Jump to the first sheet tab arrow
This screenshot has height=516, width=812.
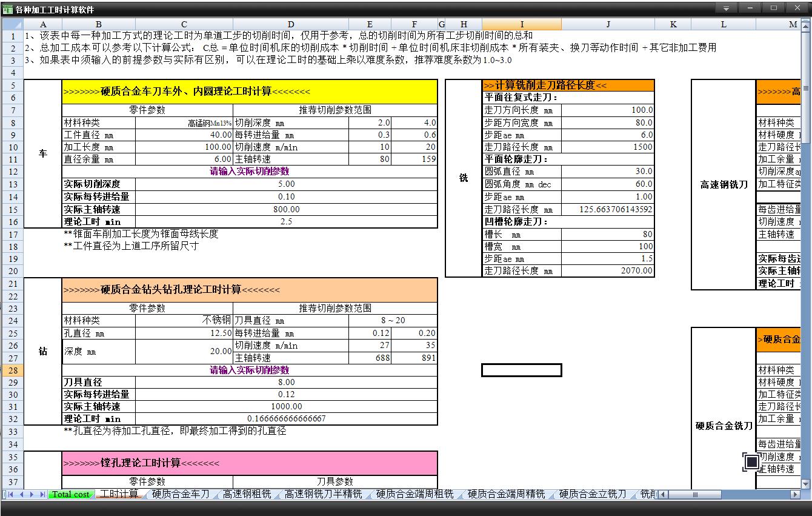point(10,494)
